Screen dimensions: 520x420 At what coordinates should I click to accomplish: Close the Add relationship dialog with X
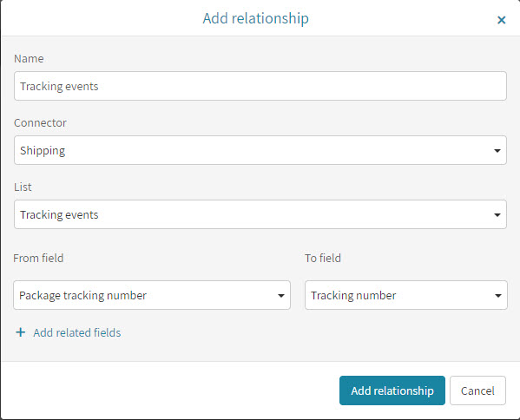coord(501,20)
